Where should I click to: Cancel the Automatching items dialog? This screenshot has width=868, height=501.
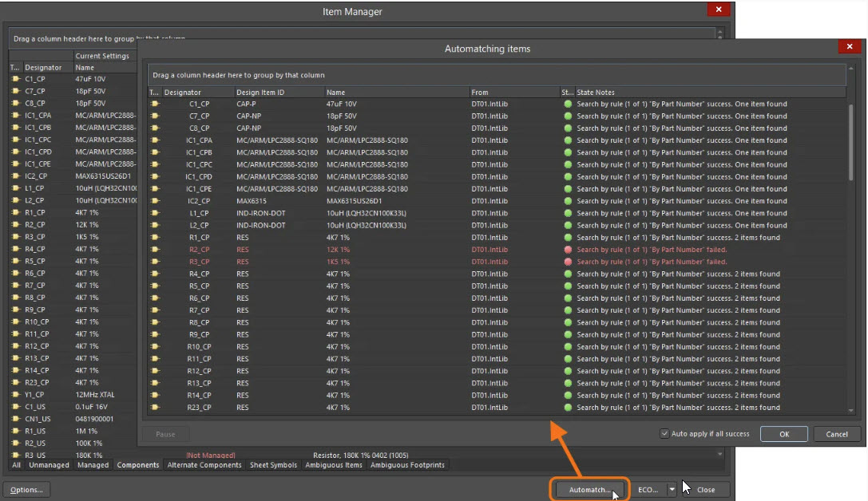[836, 434]
